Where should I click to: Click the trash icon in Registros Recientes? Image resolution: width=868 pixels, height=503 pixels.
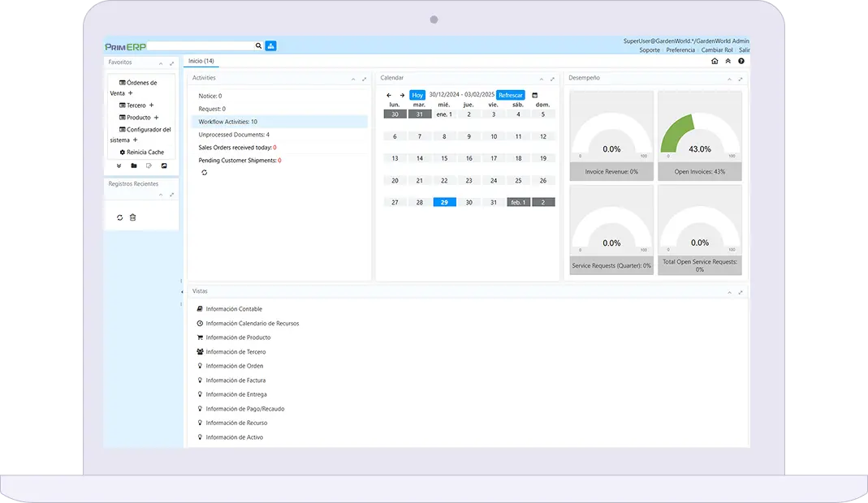[x=133, y=217]
